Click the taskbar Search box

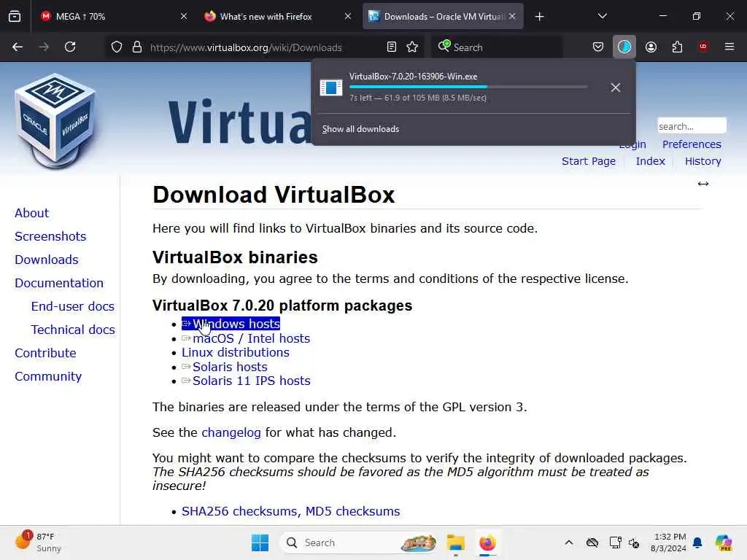(358, 542)
